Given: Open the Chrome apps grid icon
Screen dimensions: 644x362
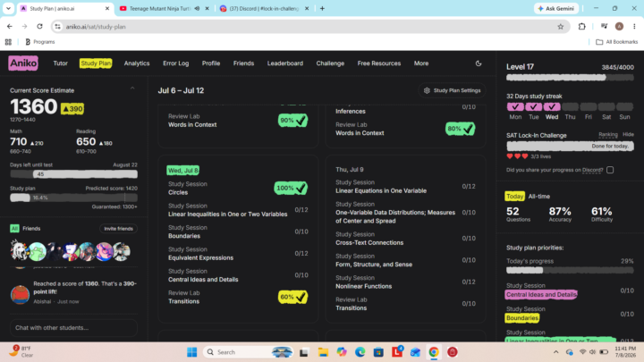Looking at the screenshot, I should pos(8,42).
